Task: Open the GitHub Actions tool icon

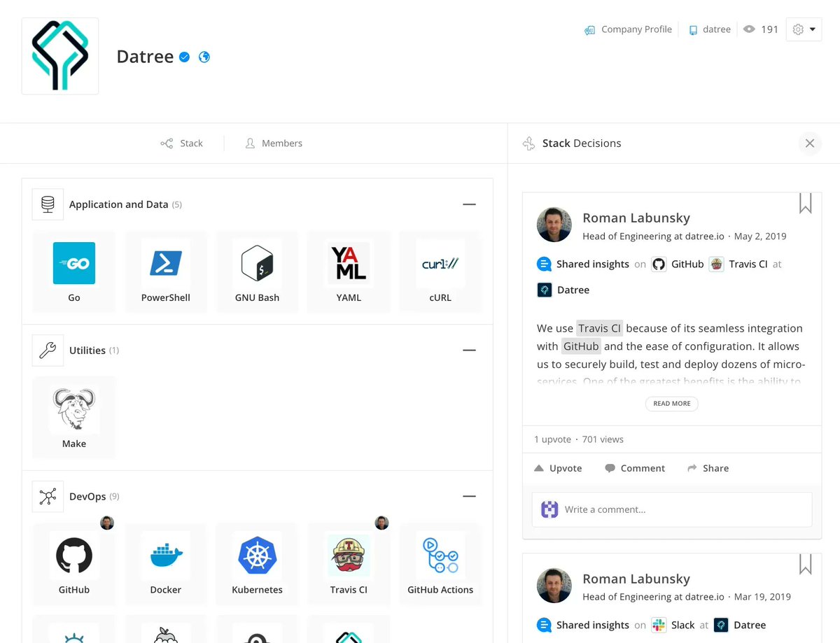Action: 440,556
